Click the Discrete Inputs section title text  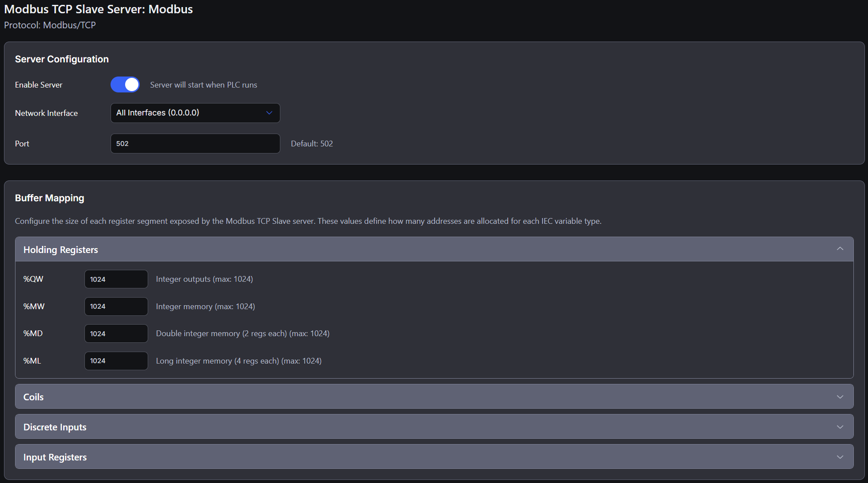(x=55, y=427)
